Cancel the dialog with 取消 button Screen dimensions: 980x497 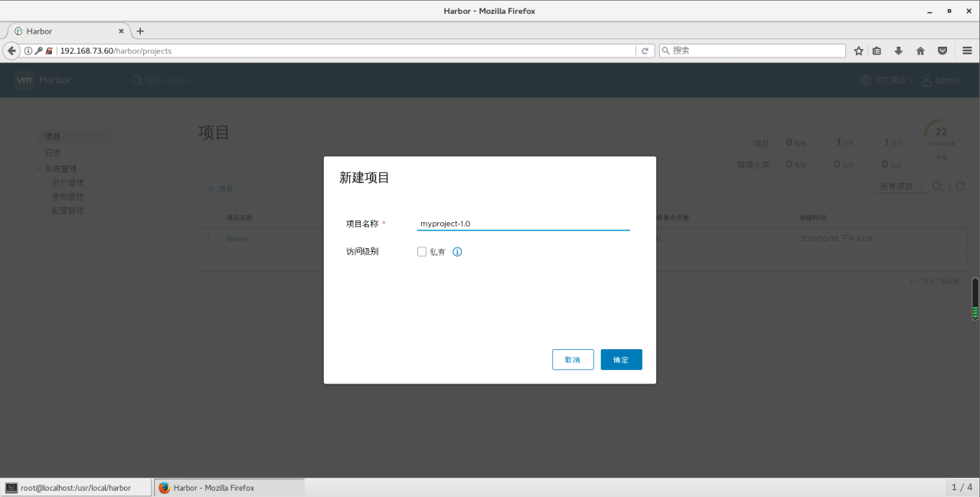pyautogui.click(x=573, y=359)
